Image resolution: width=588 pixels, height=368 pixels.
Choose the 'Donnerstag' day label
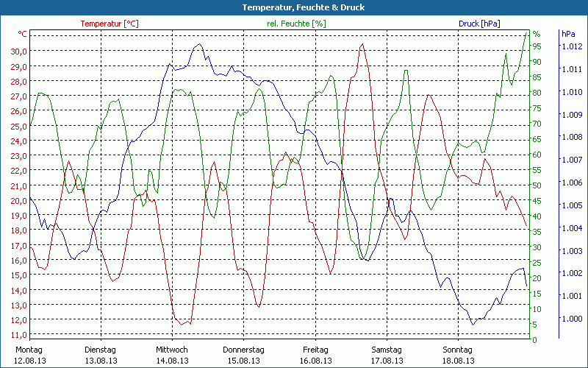point(243,350)
